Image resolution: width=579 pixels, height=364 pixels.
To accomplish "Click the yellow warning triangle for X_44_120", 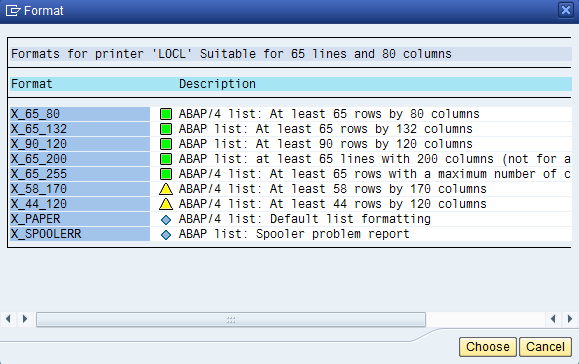I will [166, 204].
